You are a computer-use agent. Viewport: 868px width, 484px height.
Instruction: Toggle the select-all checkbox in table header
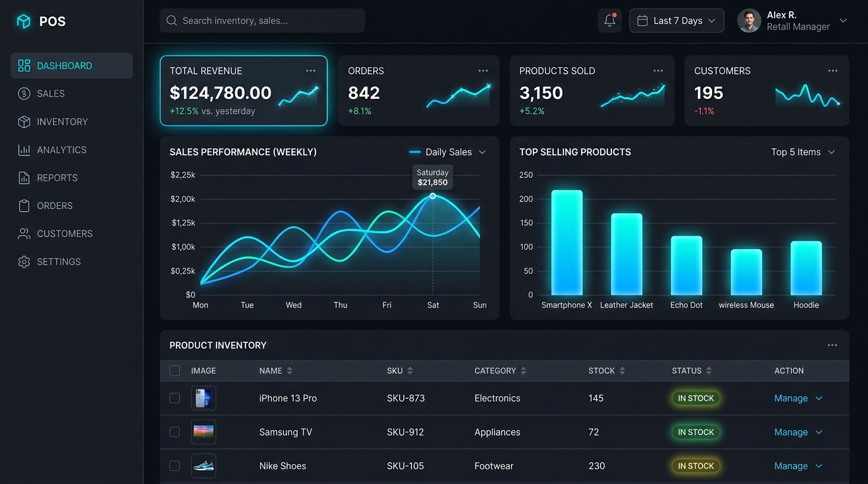[x=175, y=371]
